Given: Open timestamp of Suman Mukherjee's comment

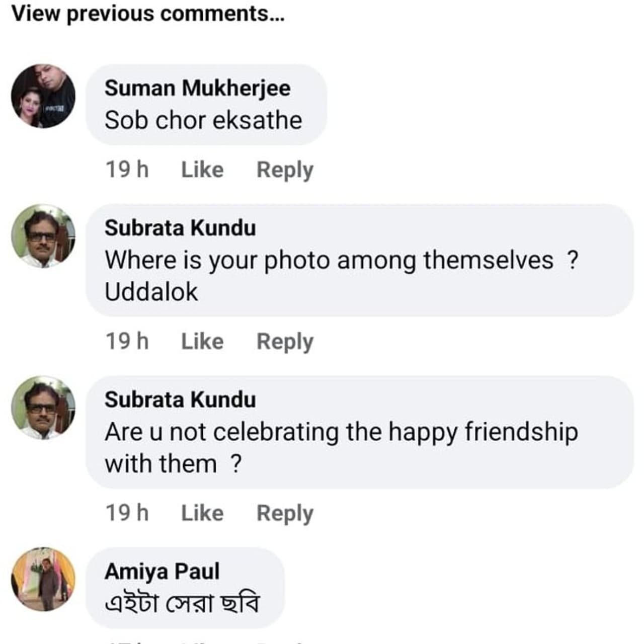Looking at the screenshot, I should [x=127, y=170].
